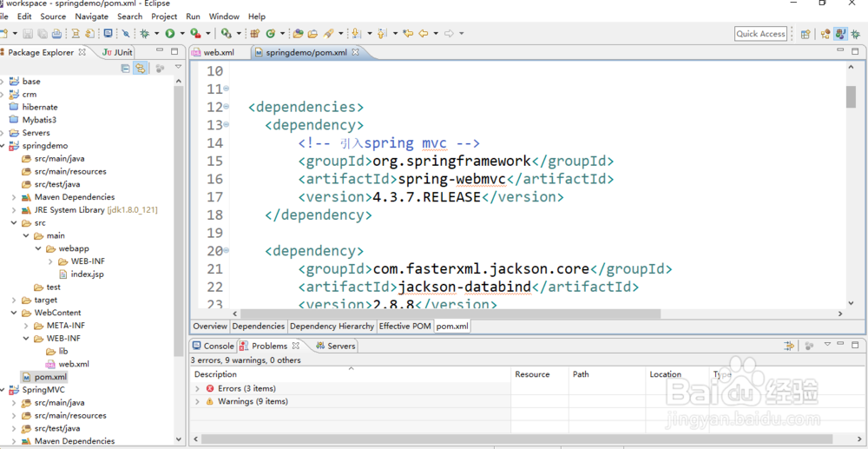Click the Open Task folder icon

(x=312, y=34)
